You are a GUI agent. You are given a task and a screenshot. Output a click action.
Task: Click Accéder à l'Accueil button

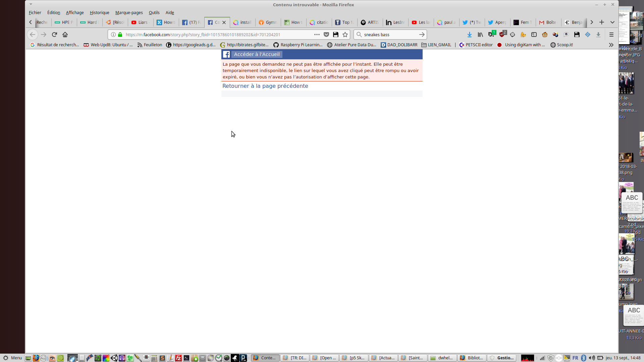[257, 54]
